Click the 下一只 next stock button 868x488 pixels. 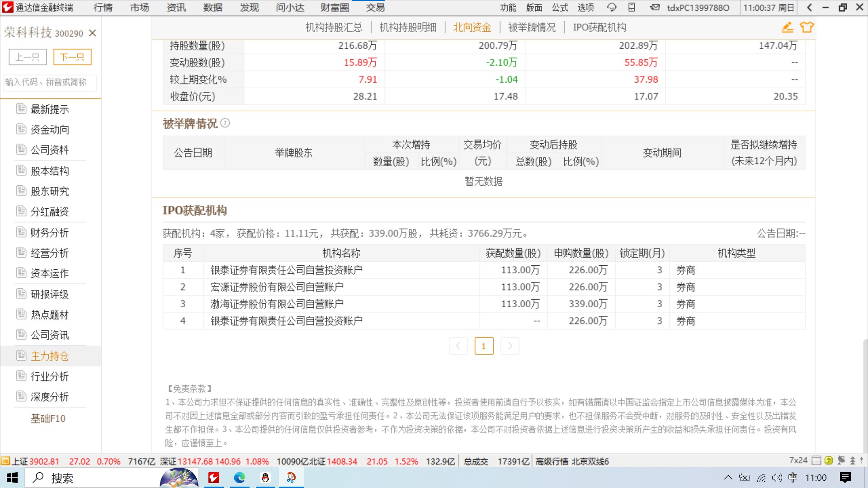coord(72,57)
